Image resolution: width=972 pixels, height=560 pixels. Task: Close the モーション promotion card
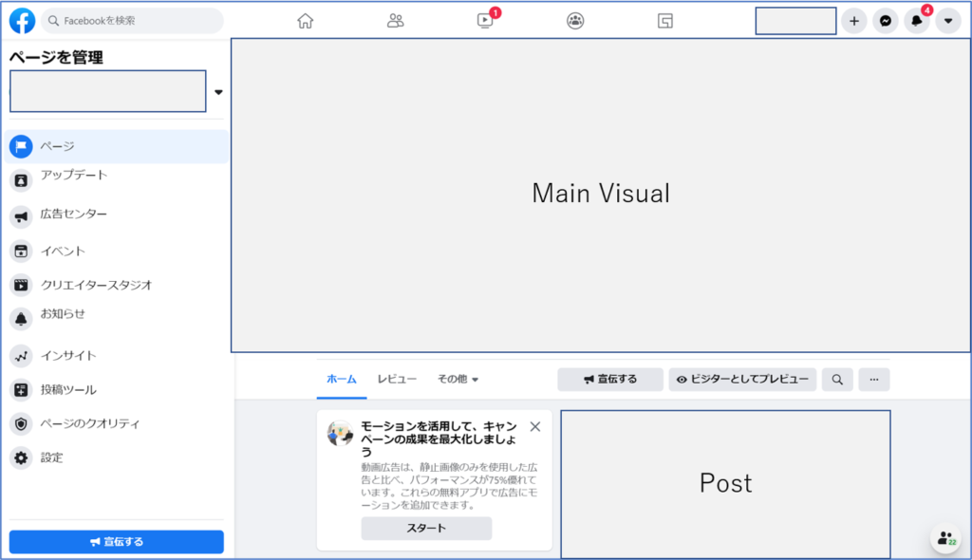click(x=535, y=427)
